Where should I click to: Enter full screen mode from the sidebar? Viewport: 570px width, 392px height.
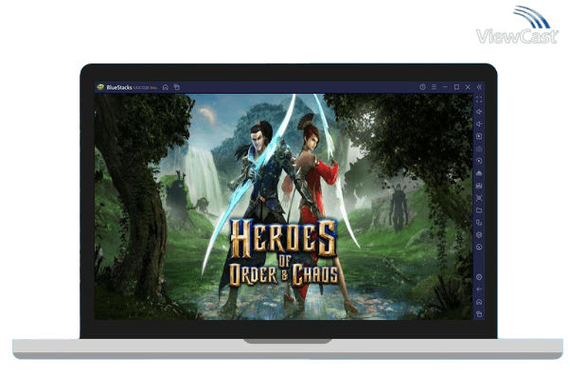(479, 99)
